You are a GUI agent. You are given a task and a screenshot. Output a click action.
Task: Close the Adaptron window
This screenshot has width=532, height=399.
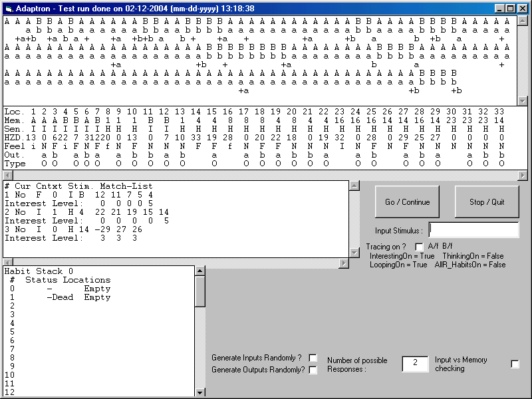(x=522, y=9)
